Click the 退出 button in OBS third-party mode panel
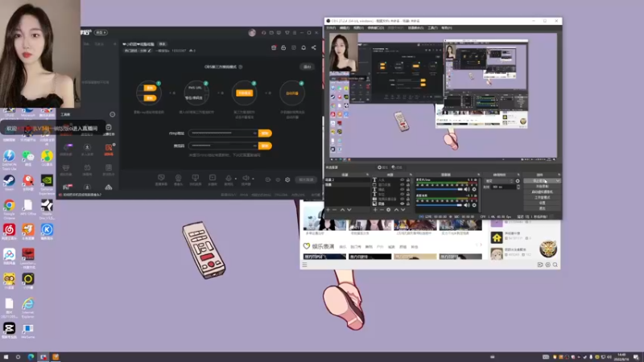The height and width of the screenshot is (362, 644). tap(307, 67)
